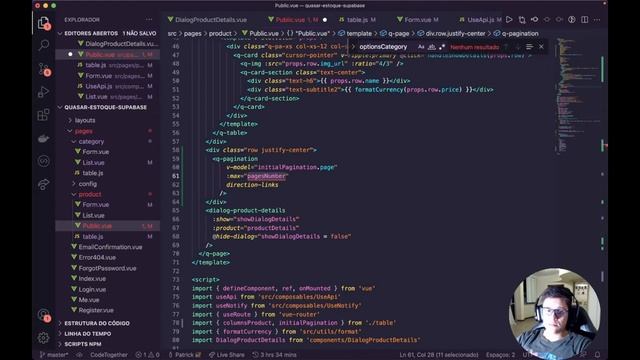Collapse the EDITORES ABERTOS section
Viewport: 640px width, 360px height.
[108, 33]
